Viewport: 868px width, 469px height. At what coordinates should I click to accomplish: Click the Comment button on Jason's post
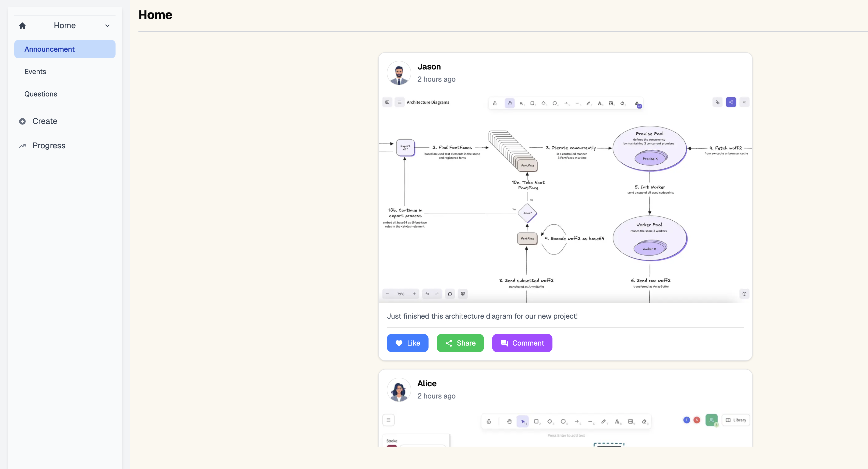(x=522, y=343)
